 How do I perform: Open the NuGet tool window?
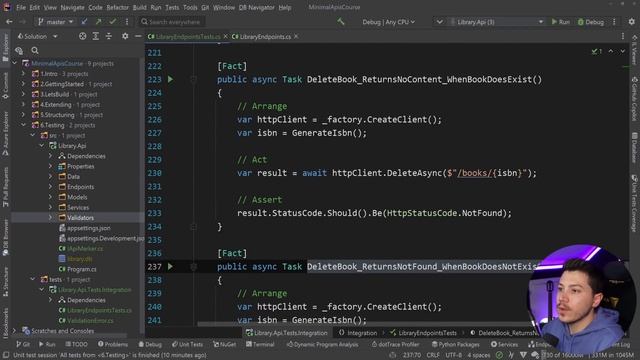(x=224, y=344)
